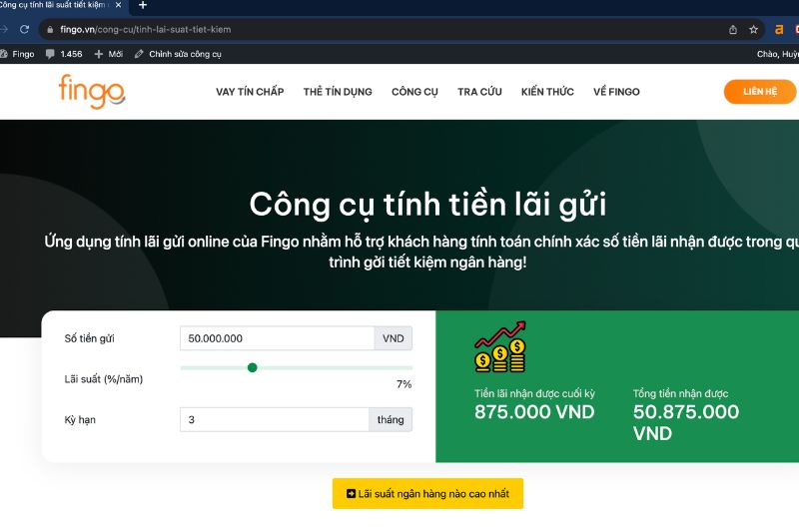Open the TRA CỨU menu
The height and width of the screenshot is (532, 799).
coord(479,92)
